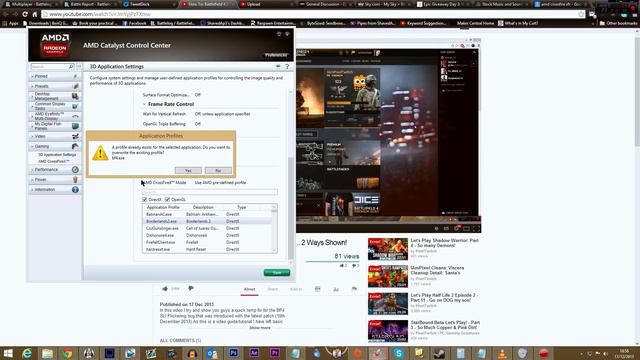Switch to the About tab under video
The width and height of the screenshot is (640, 360).
click(x=249, y=289)
